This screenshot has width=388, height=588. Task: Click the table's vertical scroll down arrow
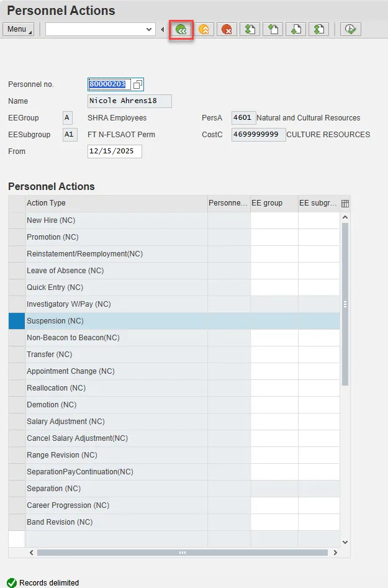[345, 542]
